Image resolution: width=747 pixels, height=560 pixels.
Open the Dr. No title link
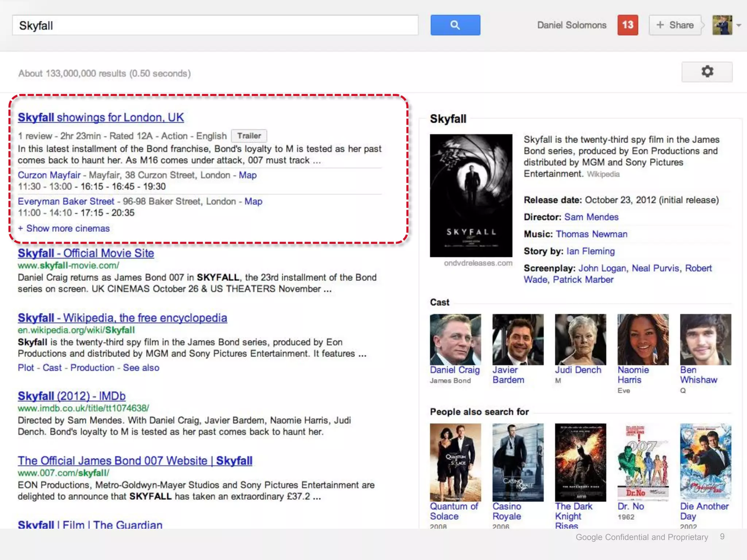[631, 506]
